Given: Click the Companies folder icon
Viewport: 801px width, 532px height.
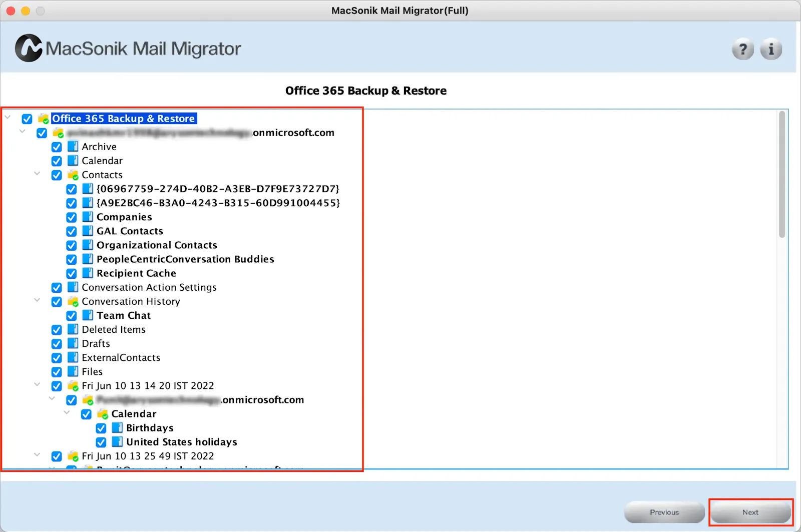Looking at the screenshot, I should tap(88, 217).
